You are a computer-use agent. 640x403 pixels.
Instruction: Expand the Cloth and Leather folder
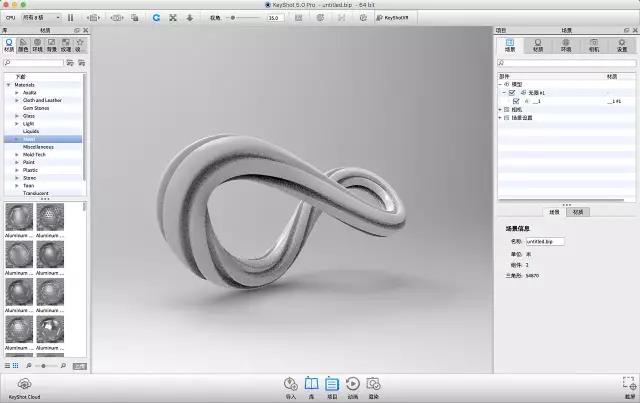[x=17, y=100]
